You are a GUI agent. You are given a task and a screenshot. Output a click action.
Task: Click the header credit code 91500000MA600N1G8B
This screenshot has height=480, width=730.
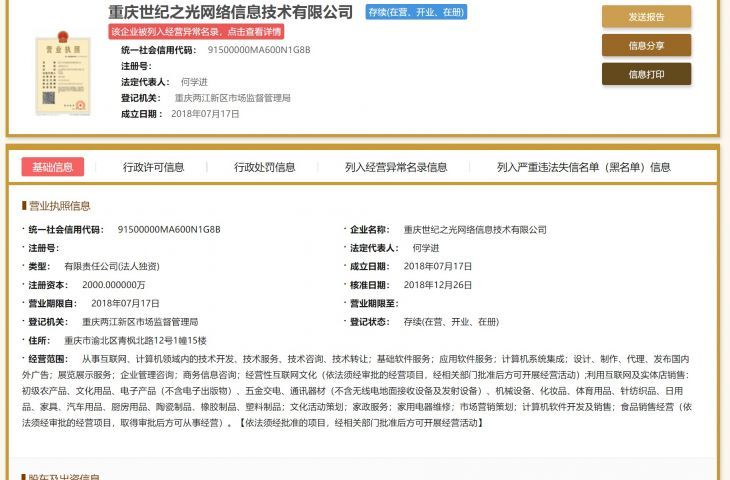point(259,50)
